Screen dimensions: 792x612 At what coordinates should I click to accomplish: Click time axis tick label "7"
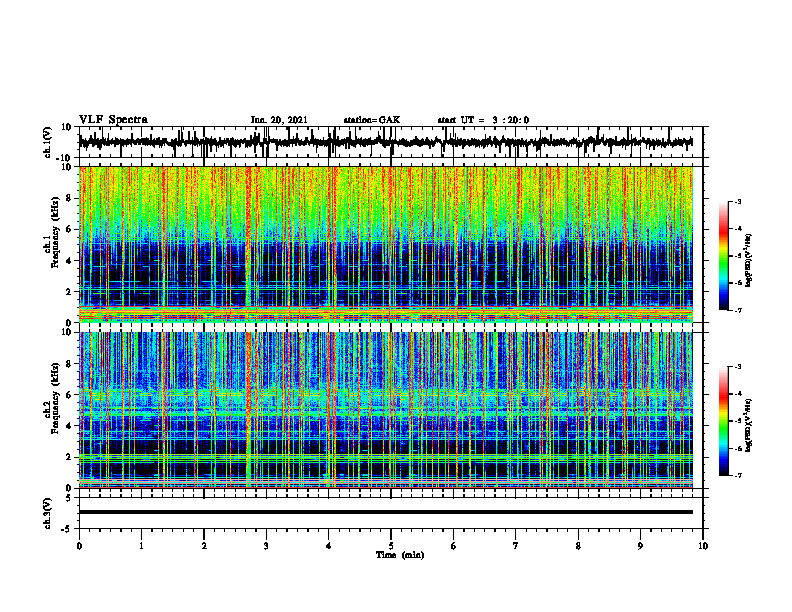click(x=516, y=546)
